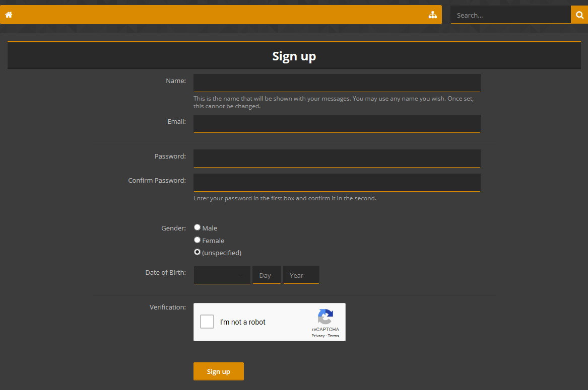
Task: Click the Search text box
Action: click(510, 15)
